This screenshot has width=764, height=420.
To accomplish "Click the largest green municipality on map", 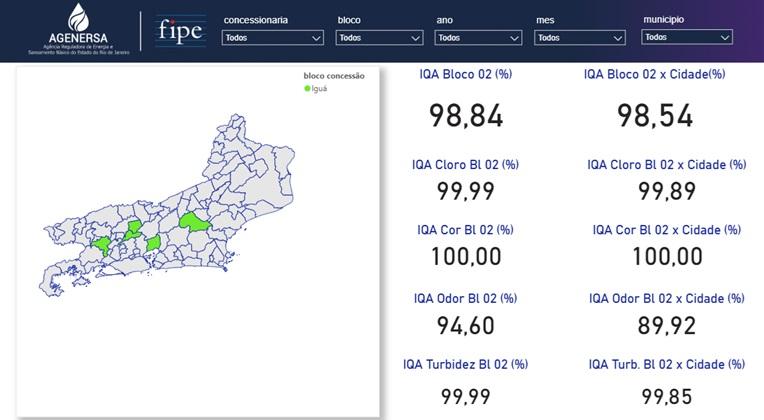I will click(x=194, y=221).
